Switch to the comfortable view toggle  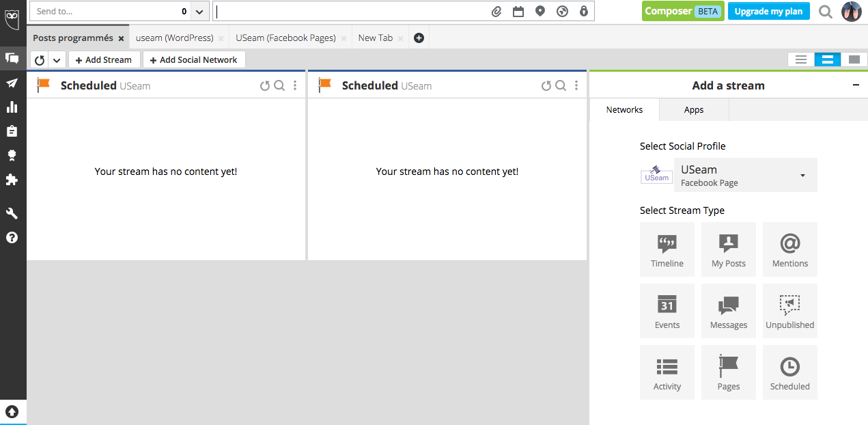(x=854, y=60)
